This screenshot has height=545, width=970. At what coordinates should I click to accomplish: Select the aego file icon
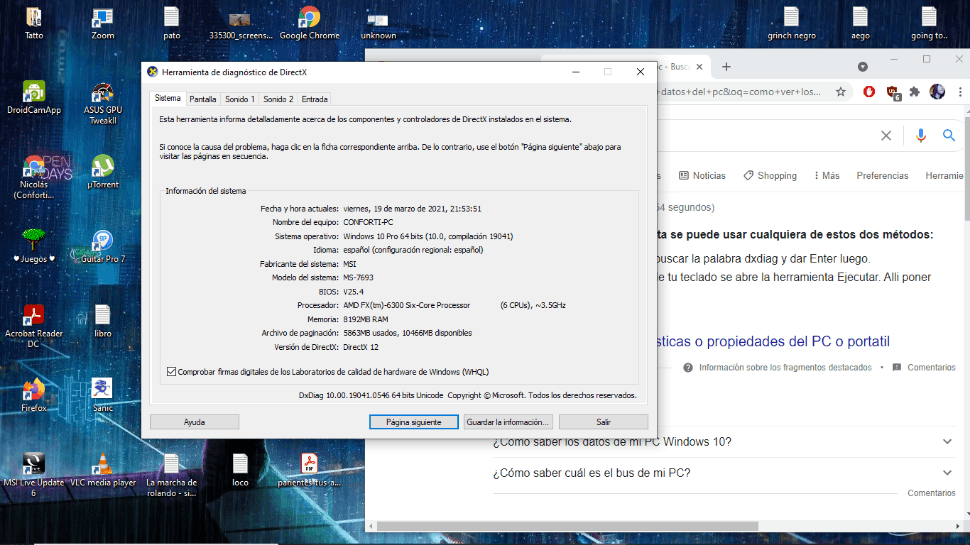point(860,23)
